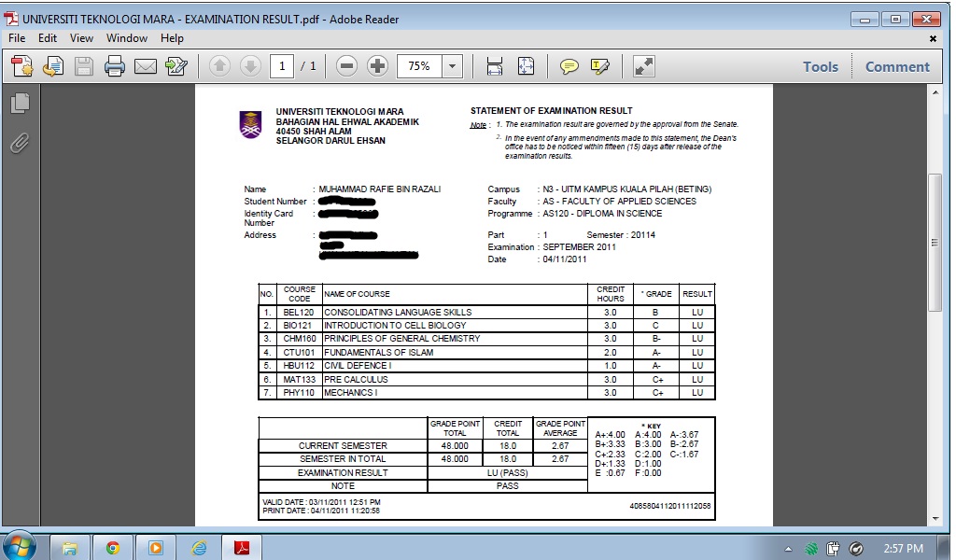Click the vertical scrollbar thumb

coord(935,243)
